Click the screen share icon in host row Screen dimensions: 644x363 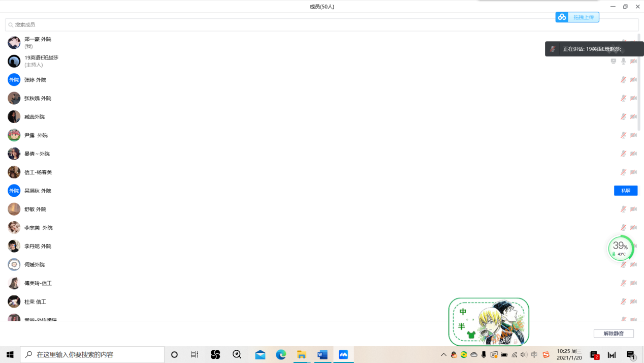point(614,62)
